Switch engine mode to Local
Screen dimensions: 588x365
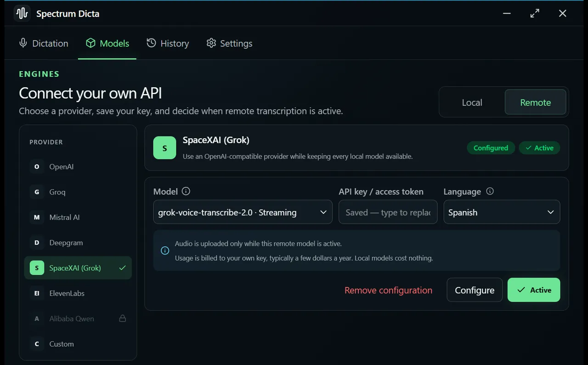(x=472, y=102)
